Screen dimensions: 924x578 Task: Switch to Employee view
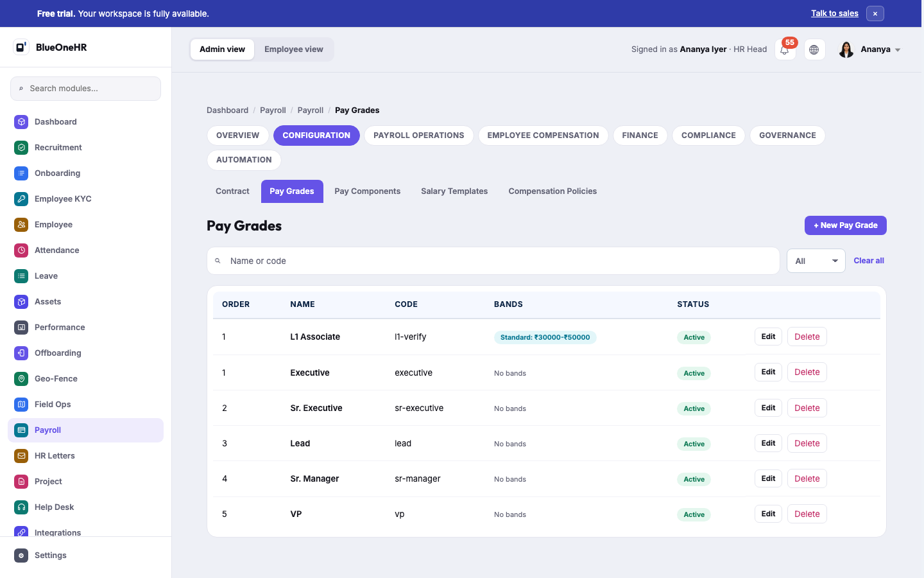pyautogui.click(x=294, y=49)
